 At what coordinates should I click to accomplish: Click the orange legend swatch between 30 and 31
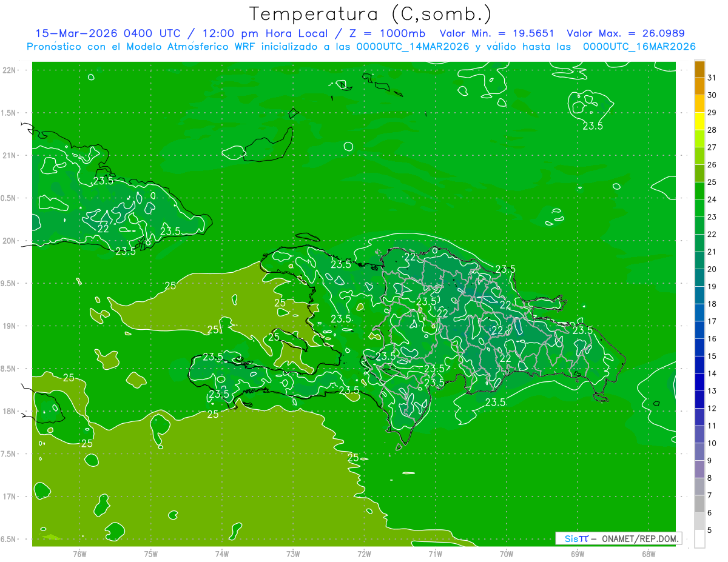699,87
